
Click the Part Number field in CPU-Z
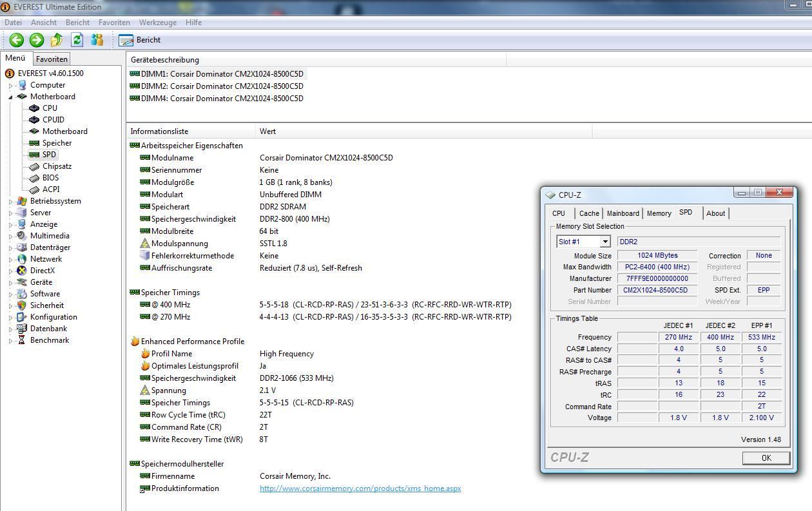click(x=657, y=290)
